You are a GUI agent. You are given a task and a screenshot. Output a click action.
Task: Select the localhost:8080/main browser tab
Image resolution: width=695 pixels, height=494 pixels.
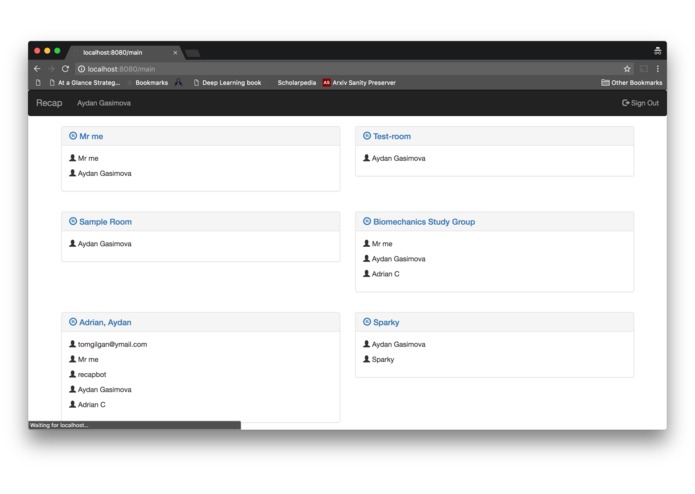[124, 52]
